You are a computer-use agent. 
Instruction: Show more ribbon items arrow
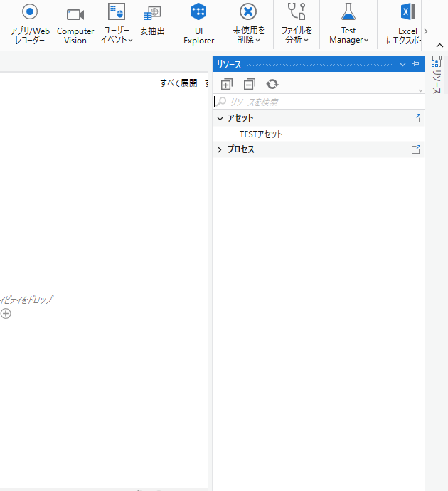click(426, 31)
